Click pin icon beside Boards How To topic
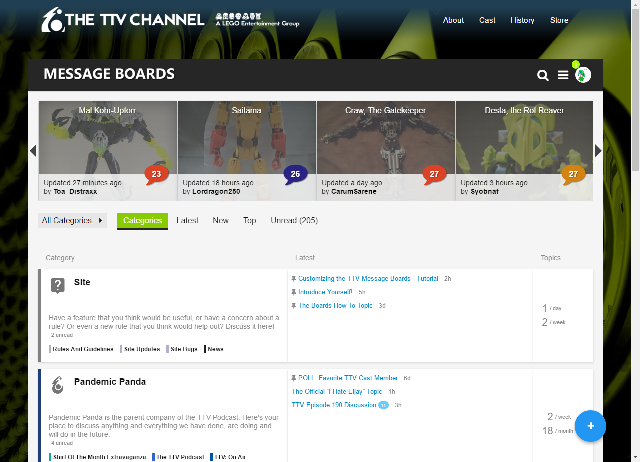 [x=293, y=306]
